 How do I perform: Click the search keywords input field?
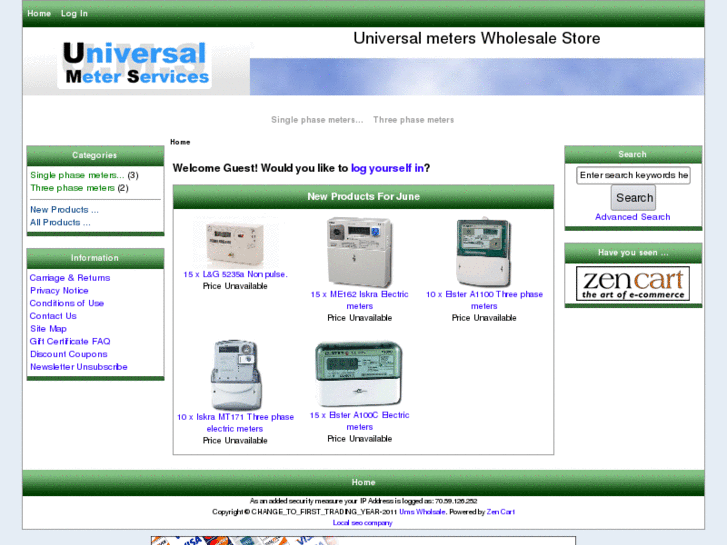click(x=633, y=175)
